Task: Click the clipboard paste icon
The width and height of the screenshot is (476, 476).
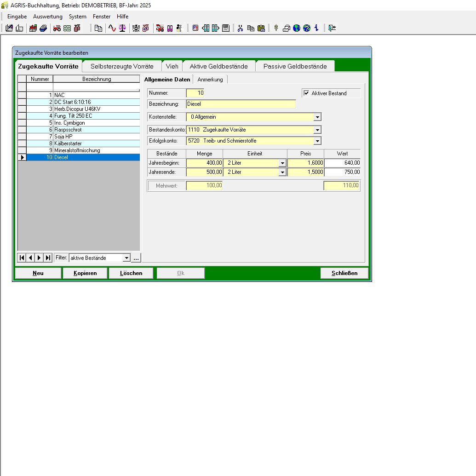Action: click(261, 28)
